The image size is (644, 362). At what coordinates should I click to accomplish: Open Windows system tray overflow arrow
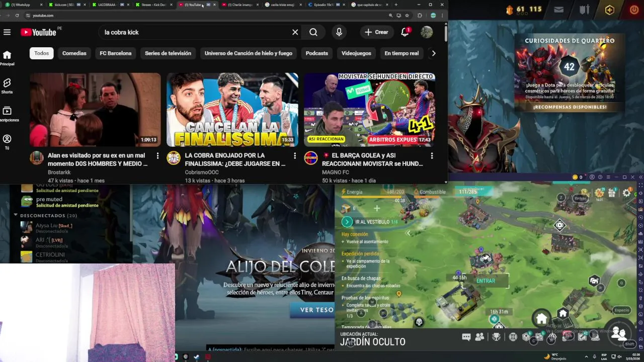point(587,356)
